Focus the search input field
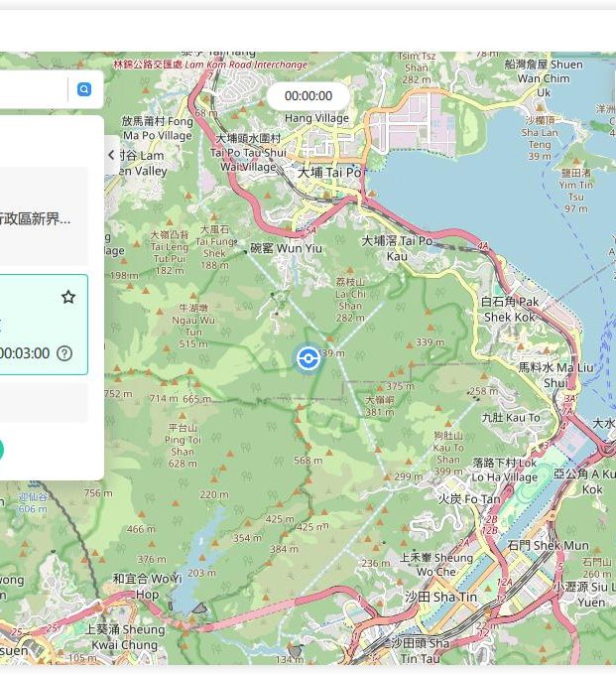Screen dimensions: 616x675 (x=30, y=89)
